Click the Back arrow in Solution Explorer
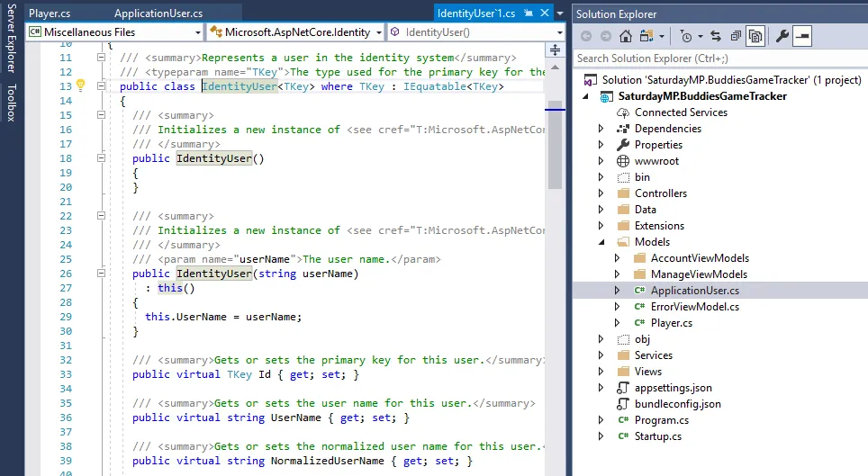 tap(586, 37)
